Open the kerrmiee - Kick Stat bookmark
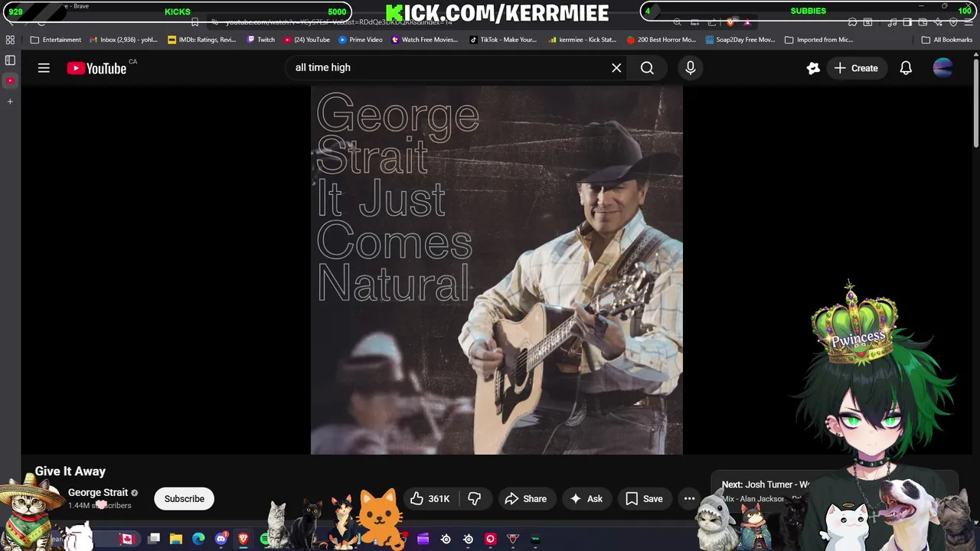This screenshot has height=551, width=980. coord(583,40)
